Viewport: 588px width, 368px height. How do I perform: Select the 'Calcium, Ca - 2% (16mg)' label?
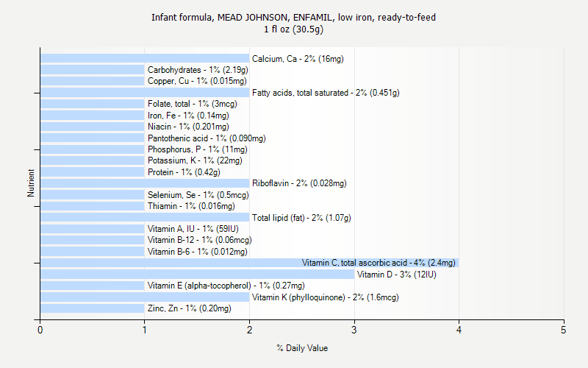point(298,59)
